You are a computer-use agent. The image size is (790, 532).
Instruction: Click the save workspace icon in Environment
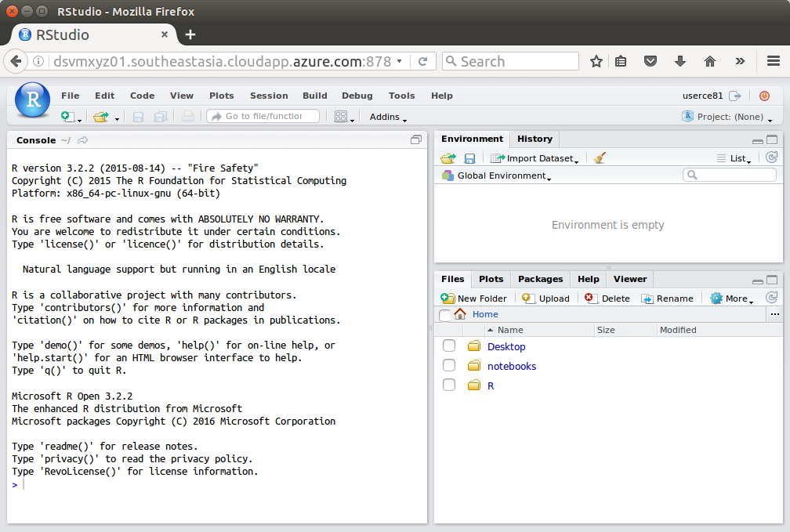(469, 158)
